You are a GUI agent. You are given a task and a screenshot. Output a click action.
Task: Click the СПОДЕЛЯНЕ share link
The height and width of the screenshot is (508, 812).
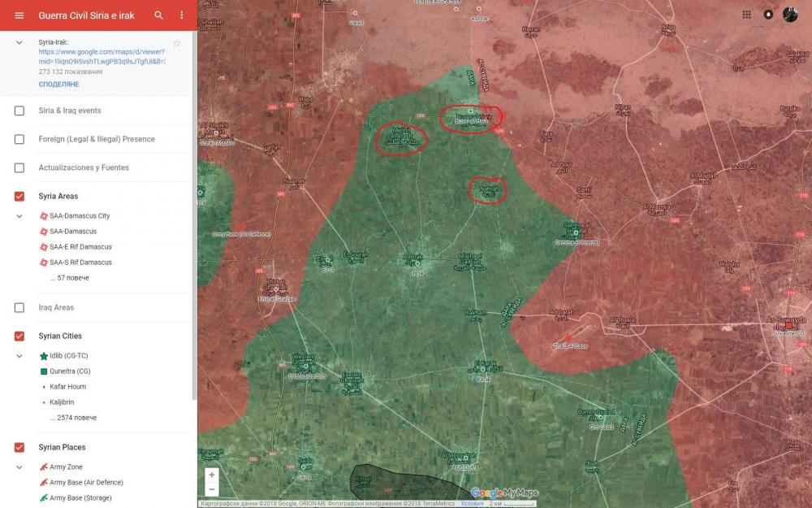coord(58,85)
